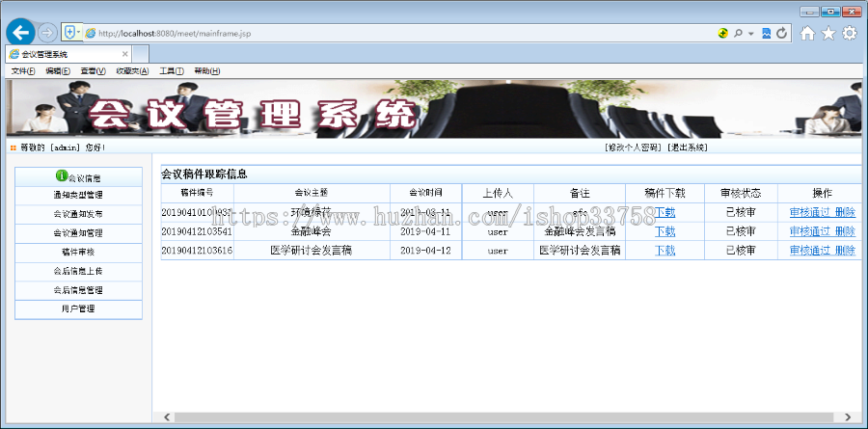Download the 医学研讨会发言稿 manuscript
Screen dimensions: 868x429
pos(665,251)
